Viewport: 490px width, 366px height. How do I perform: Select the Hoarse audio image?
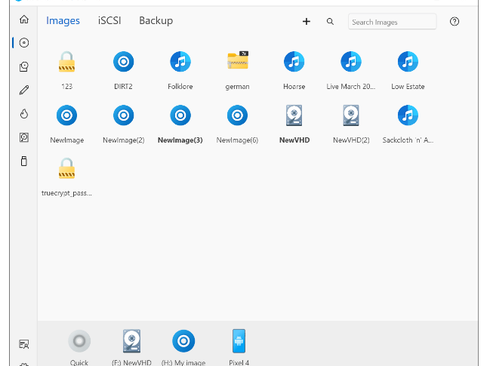click(x=294, y=70)
